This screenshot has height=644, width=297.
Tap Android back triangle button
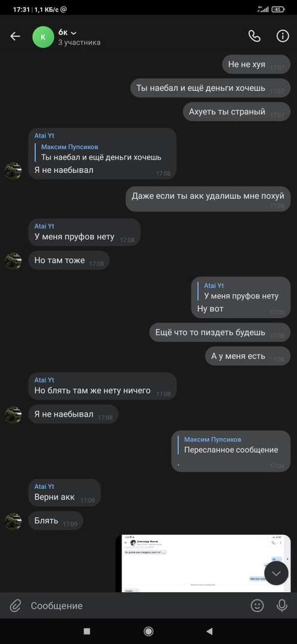coord(209,631)
